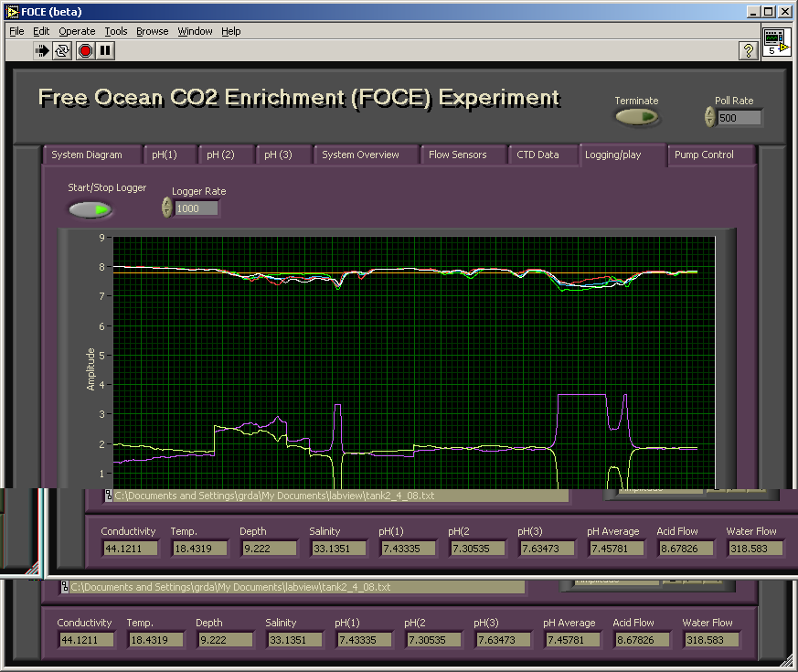Open the Window menu
798x672 pixels.
195,31
